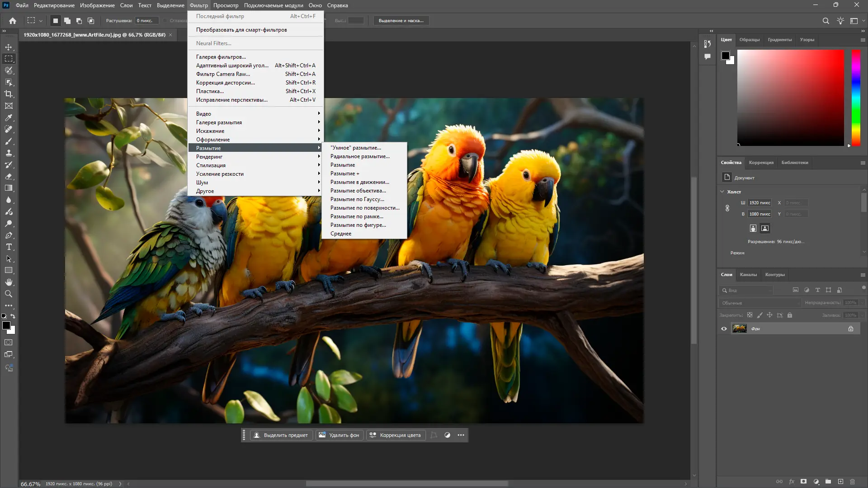
Task: Select the Eyedropper tool
Action: [9, 117]
